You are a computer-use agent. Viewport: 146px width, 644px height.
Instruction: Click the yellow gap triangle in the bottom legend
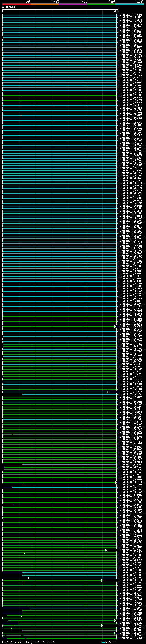(19, 642)
